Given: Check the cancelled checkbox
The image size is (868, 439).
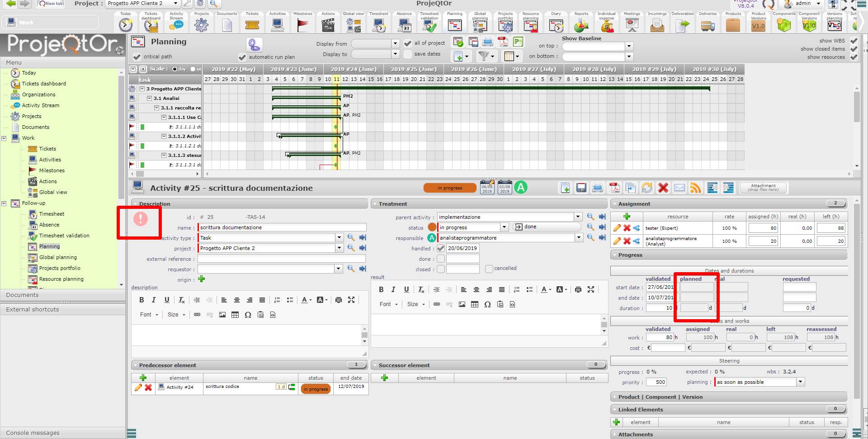Looking at the screenshot, I should 489,269.
